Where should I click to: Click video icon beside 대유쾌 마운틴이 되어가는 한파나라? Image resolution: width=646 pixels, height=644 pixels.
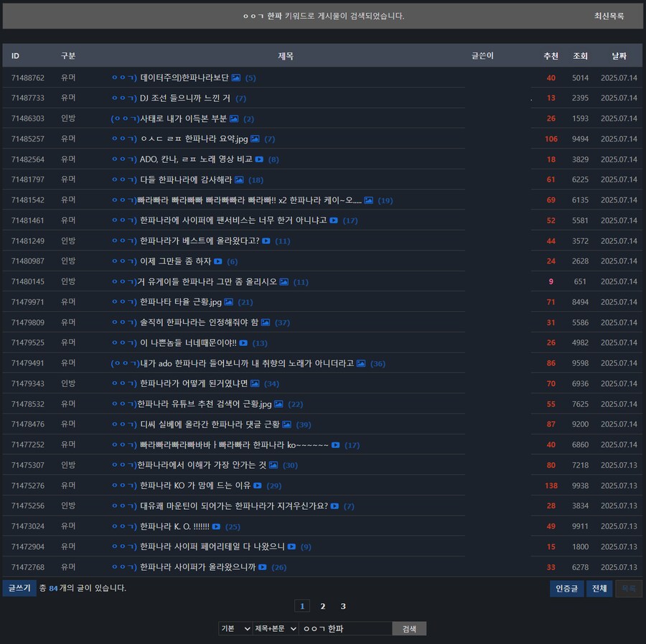(x=335, y=506)
